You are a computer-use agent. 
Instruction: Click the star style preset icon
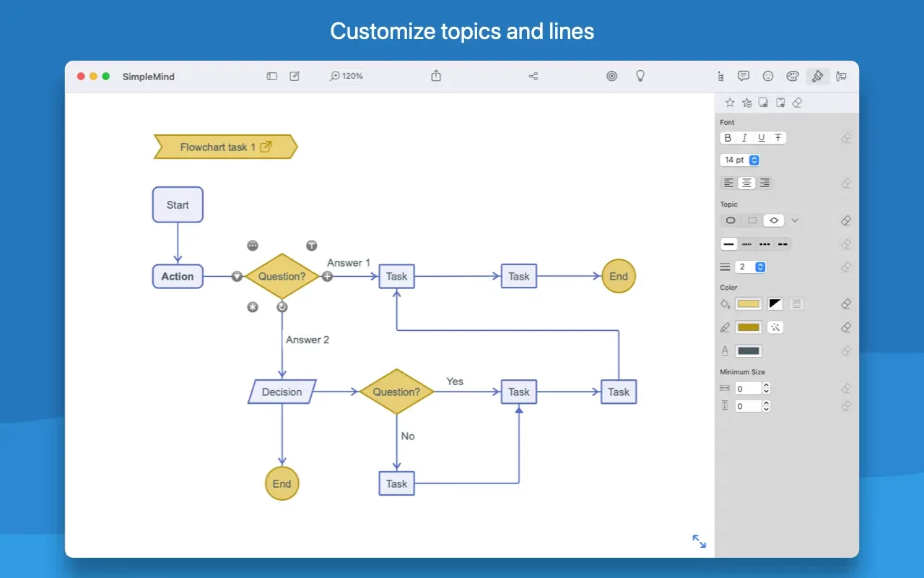[x=730, y=103]
